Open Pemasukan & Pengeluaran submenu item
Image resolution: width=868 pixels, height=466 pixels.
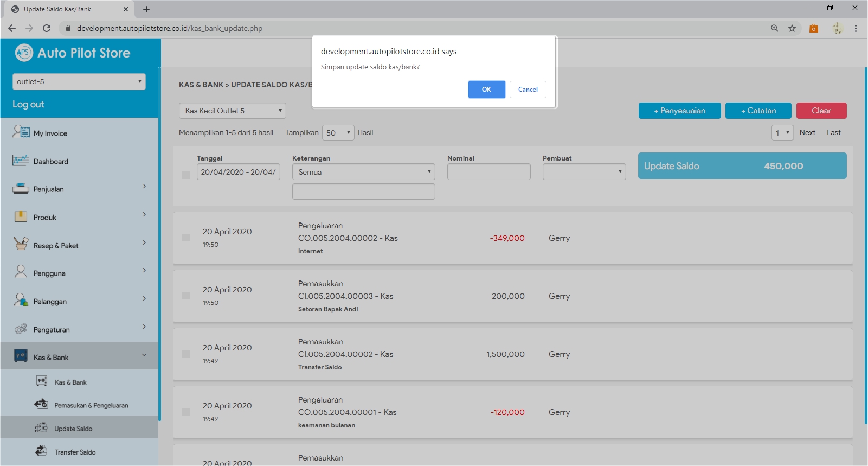pyautogui.click(x=91, y=405)
